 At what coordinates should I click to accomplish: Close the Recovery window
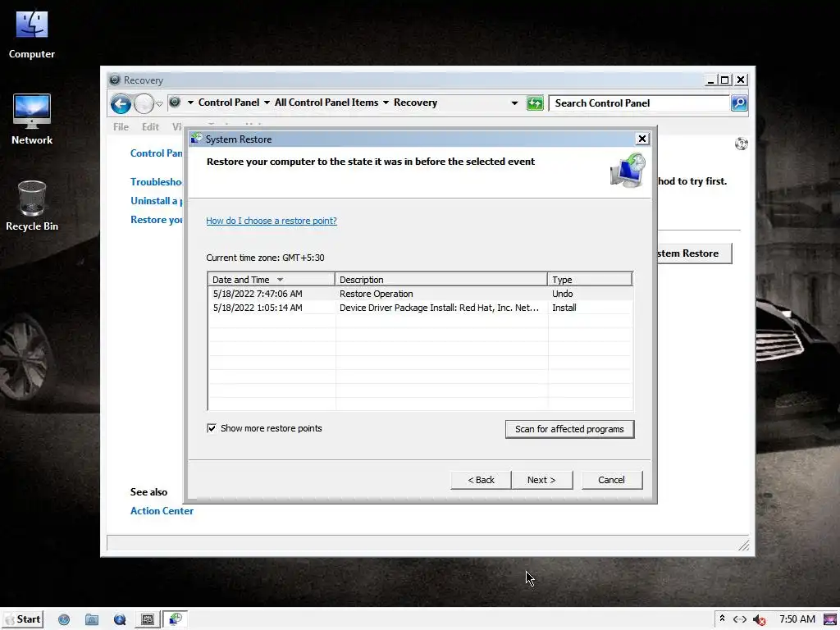[741, 80]
